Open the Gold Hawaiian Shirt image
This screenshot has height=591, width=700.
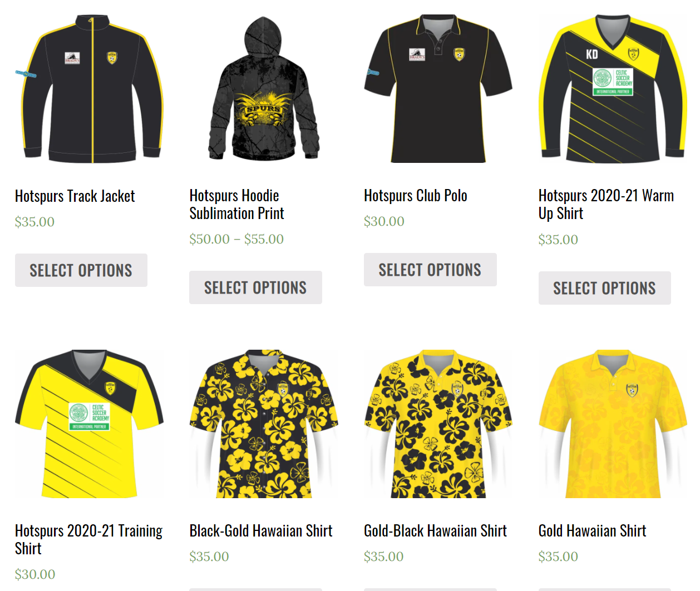pyautogui.click(x=613, y=424)
